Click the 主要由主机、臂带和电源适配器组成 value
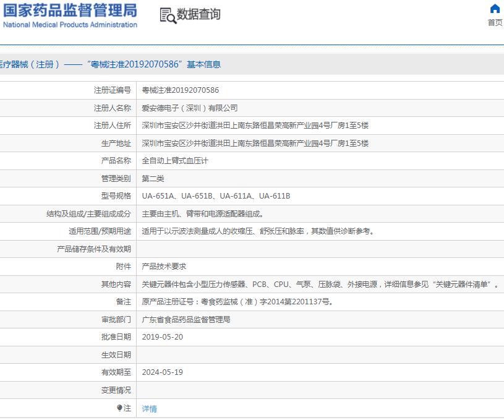 click(203, 214)
